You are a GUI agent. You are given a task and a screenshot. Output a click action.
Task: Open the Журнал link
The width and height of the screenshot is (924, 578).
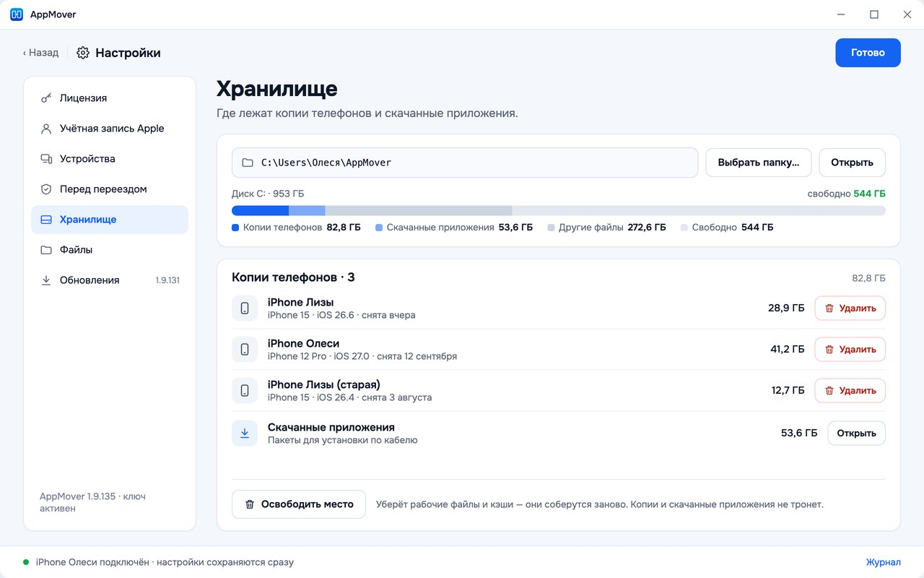coord(884,562)
